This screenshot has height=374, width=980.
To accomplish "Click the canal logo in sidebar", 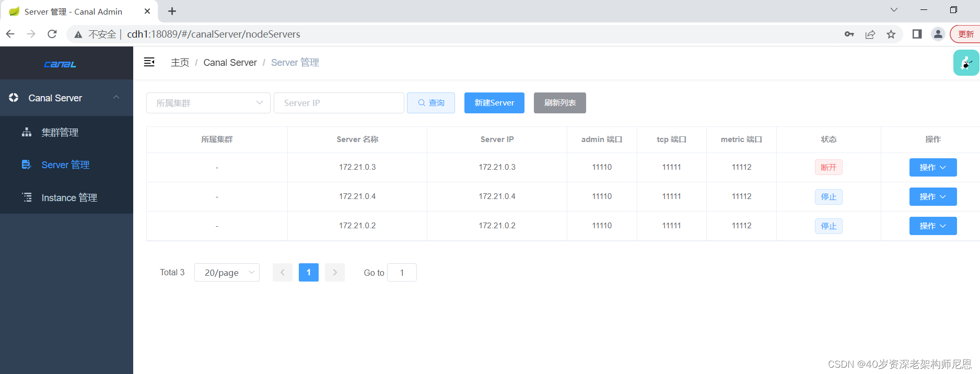I will pos(60,64).
